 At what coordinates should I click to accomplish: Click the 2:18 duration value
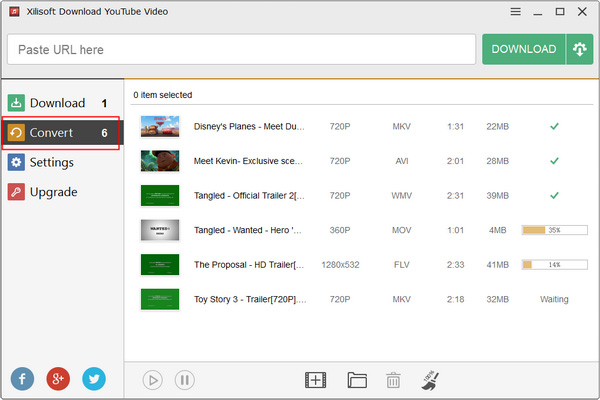(455, 299)
